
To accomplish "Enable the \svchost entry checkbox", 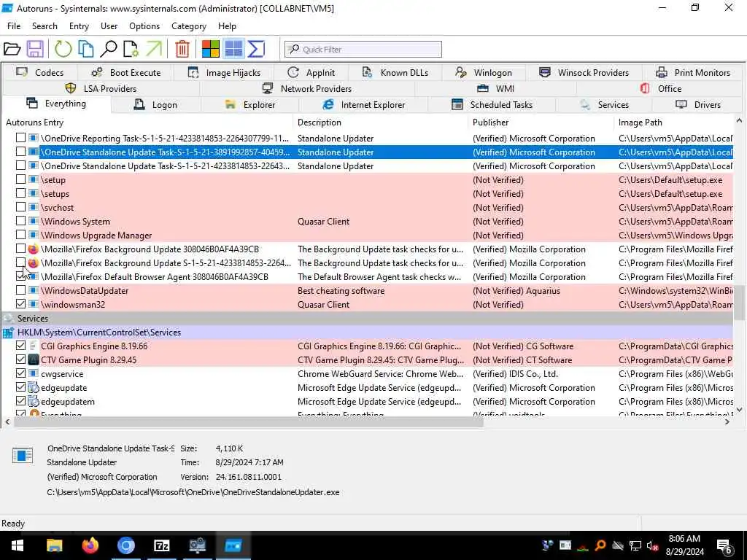I will pos(20,207).
